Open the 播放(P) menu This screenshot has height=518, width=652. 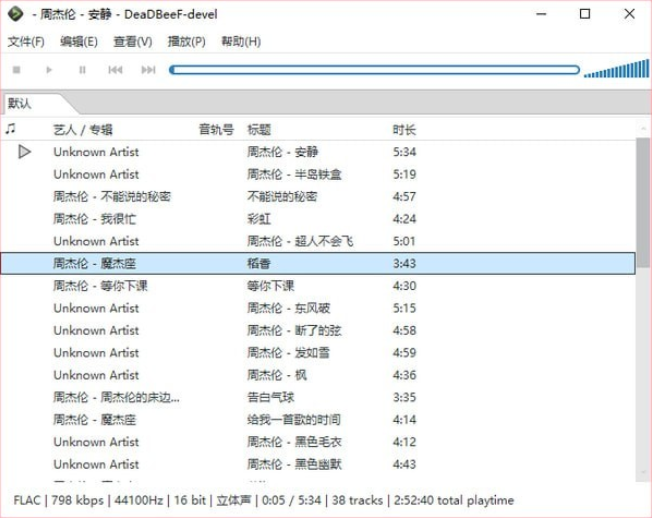186,41
